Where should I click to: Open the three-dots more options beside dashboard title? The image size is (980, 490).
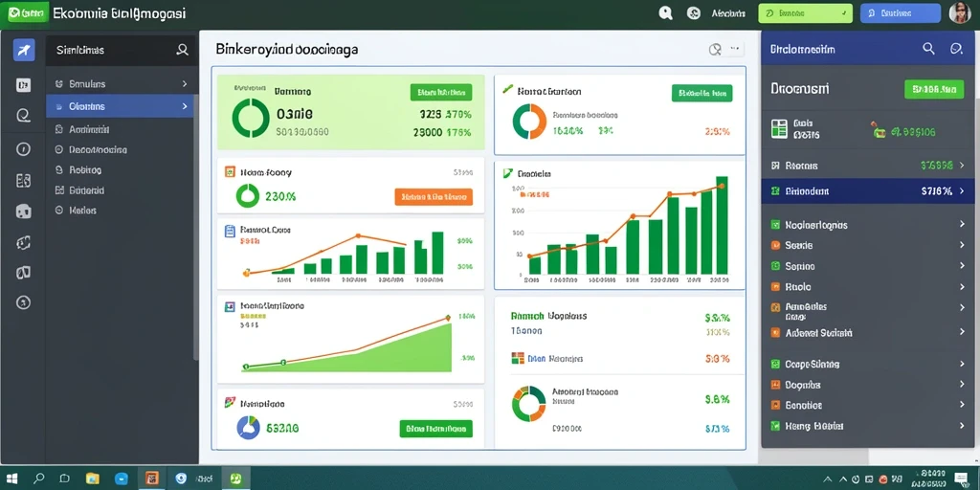tap(734, 48)
